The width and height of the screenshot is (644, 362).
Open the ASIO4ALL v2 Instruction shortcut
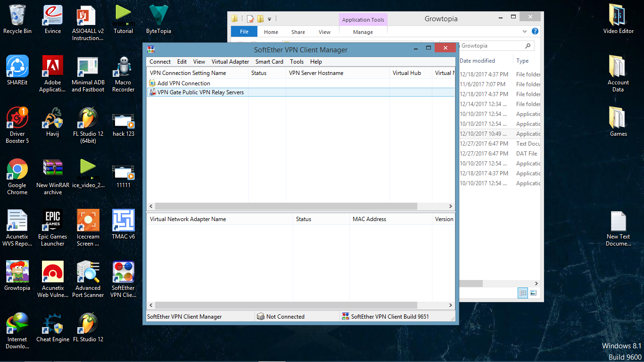(88, 23)
